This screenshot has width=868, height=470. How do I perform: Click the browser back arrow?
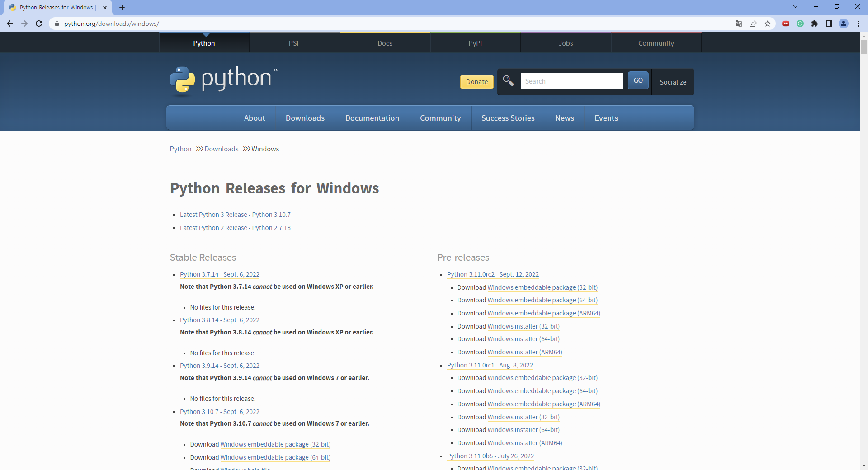click(x=10, y=23)
